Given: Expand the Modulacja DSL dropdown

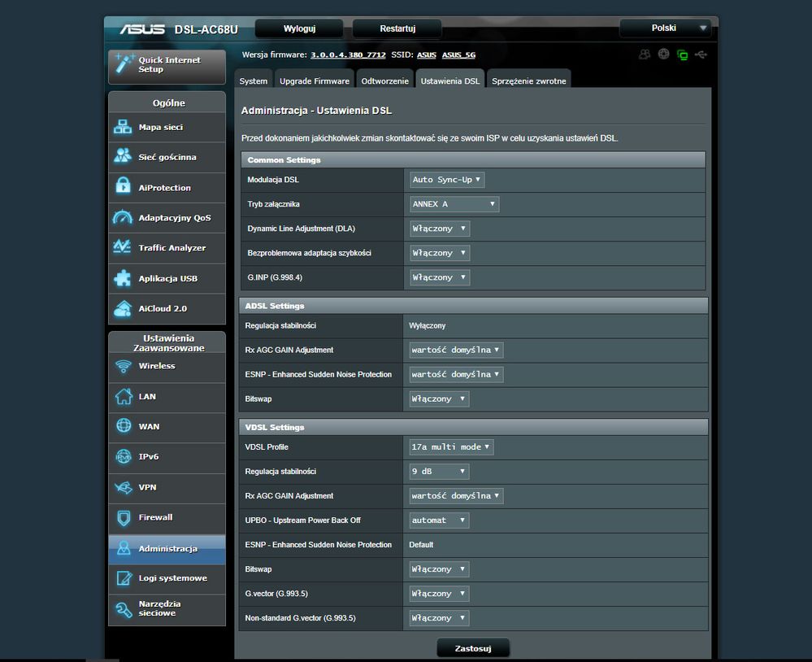Looking at the screenshot, I should click(x=447, y=180).
